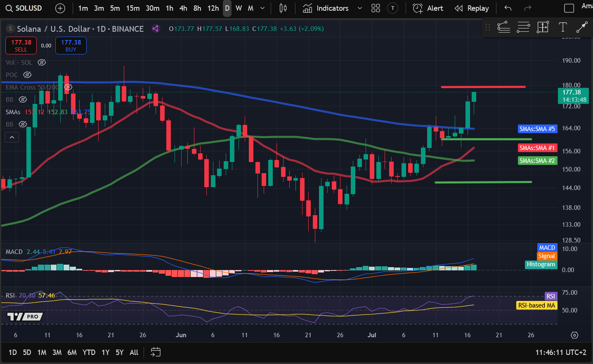Expand the indicators favorites dropdown arrow
593x364 pixels.
[360, 8]
